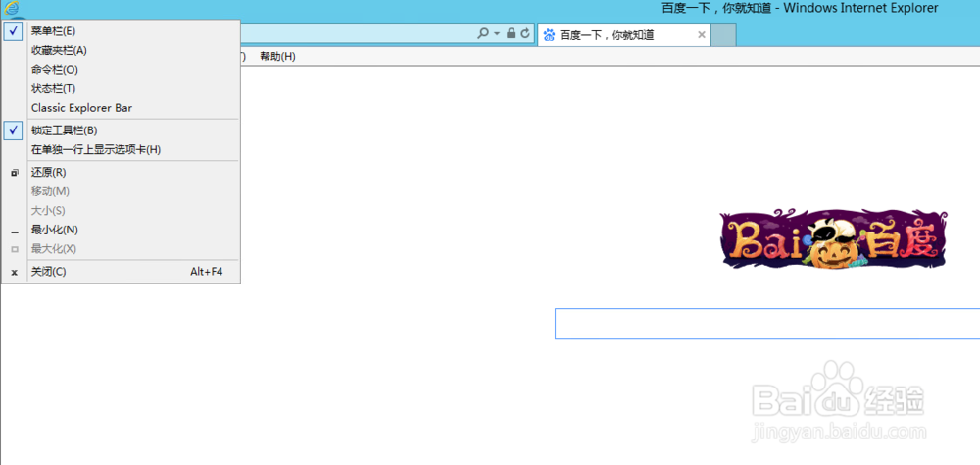The height and width of the screenshot is (465, 980).
Task: Open the 帮助(H) menu
Action: [277, 56]
